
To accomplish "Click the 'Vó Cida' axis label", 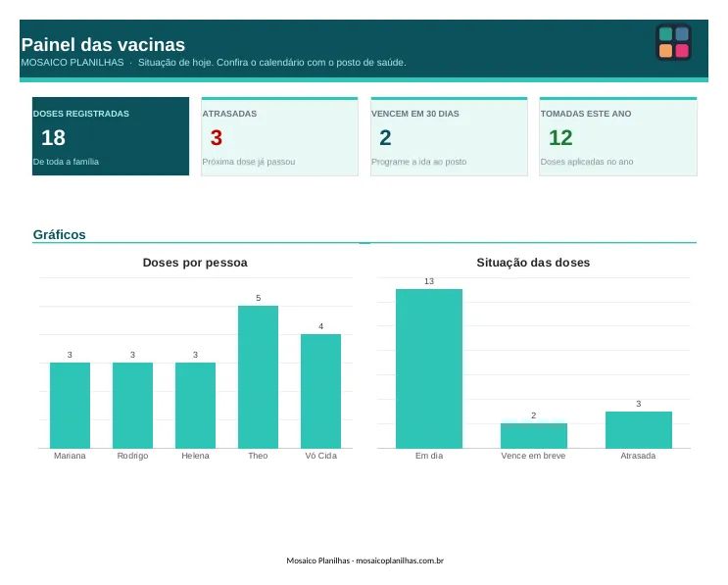I will 320,456.
